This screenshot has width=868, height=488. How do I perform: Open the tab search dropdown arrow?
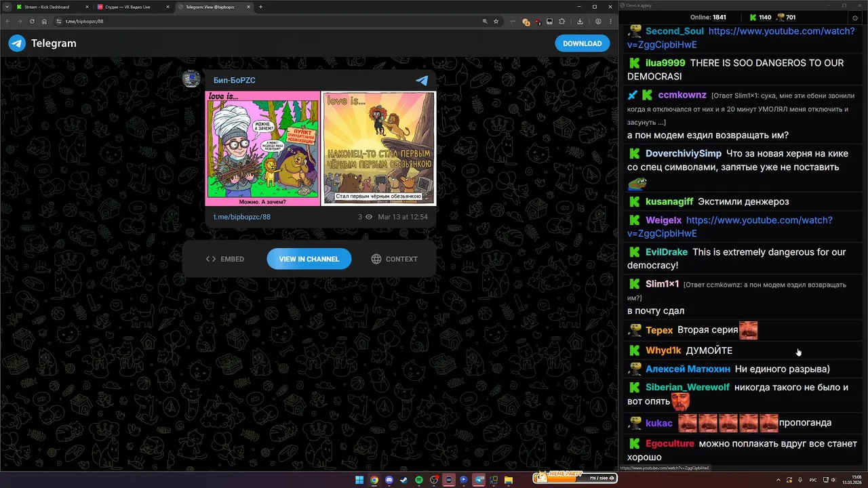[5, 7]
